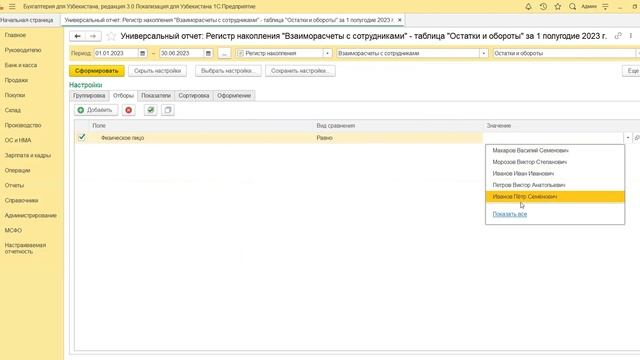Open Продажи section
Viewport: 640px width, 360px height.
click(x=16, y=80)
